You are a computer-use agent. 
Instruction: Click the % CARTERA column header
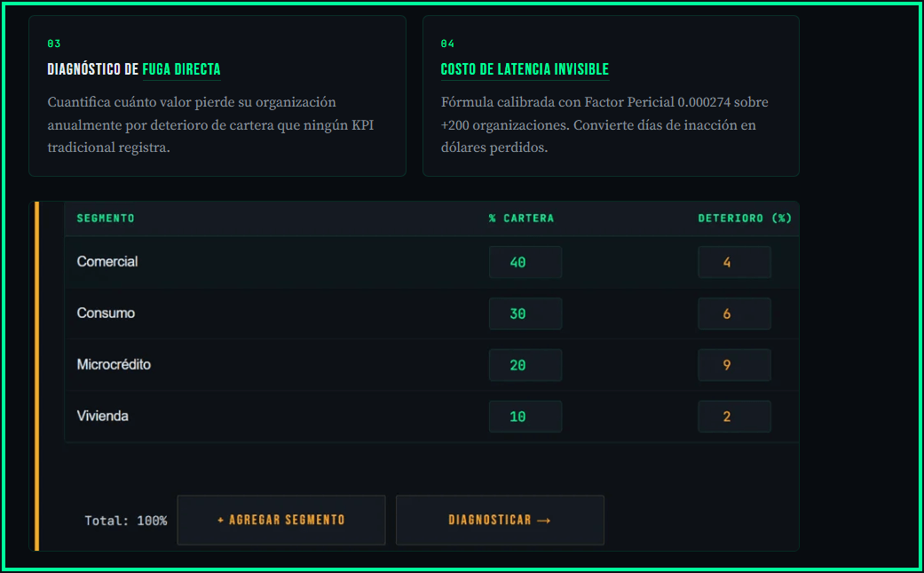[x=522, y=219]
